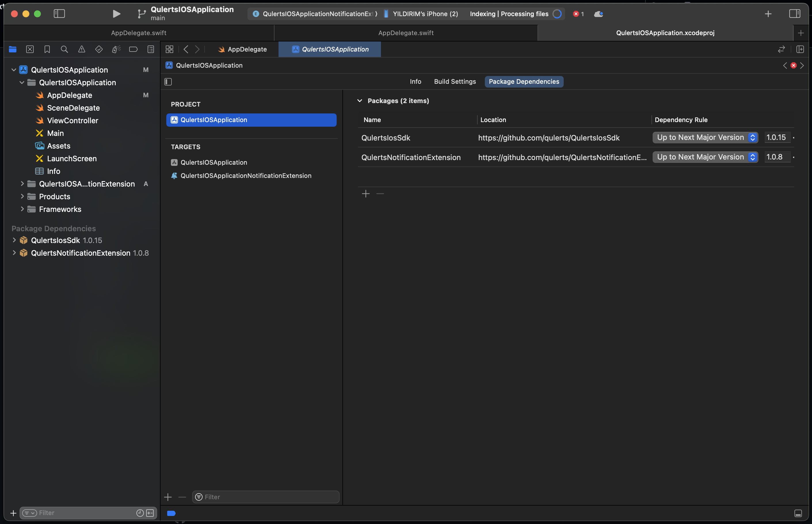Open the related items grid menu
Screen dimensions: 812x524
(169, 49)
